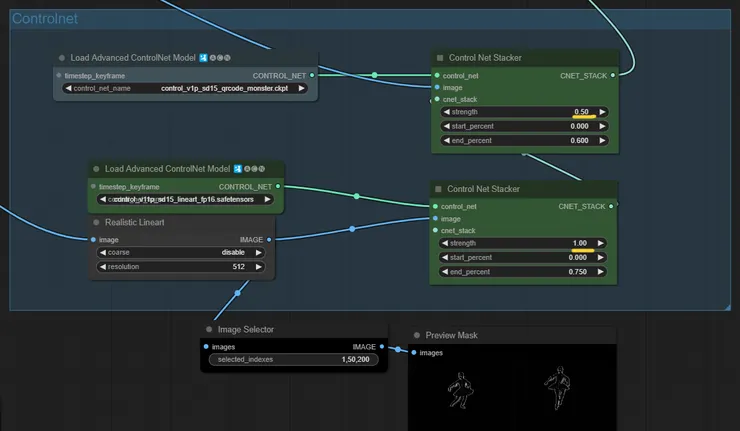Click the strength value 0.50 slider field
This screenshot has width=740, height=431.
point(524,112)
